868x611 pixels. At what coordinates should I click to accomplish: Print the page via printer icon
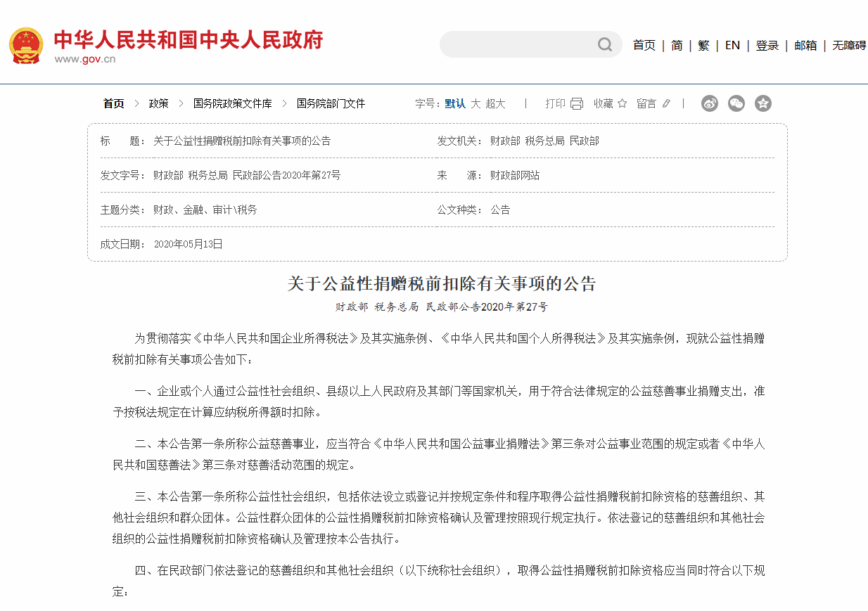click(577, 103)
